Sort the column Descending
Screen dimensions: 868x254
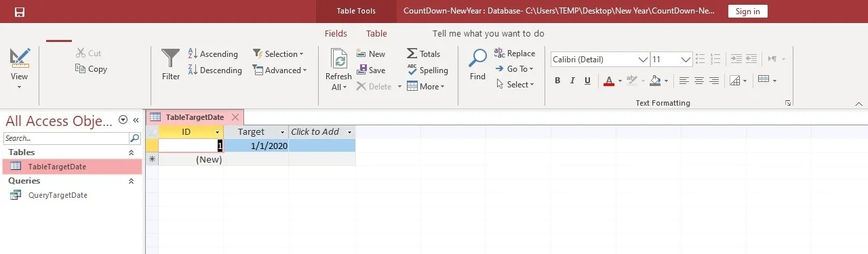click(x=214, y=70)
